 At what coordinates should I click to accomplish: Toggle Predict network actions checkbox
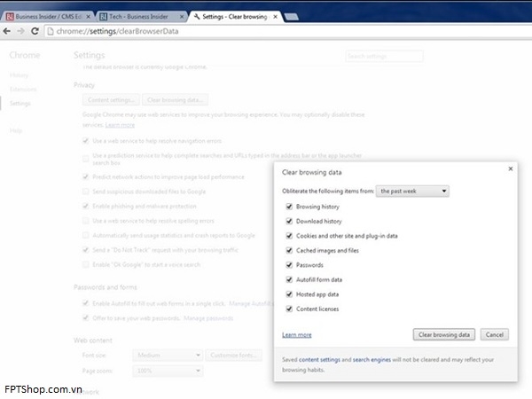pos(85,176)
